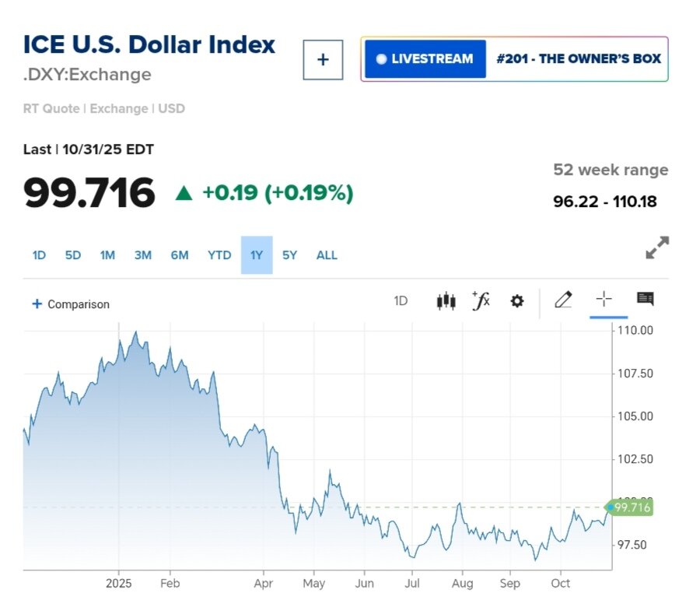This screenshot has width=700, height=593.
Task: Open the candlestick chart type icon
Action: [446, 301]
